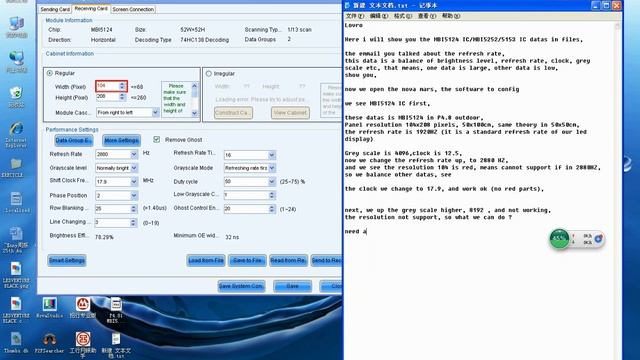Click the Height (Pixel) stepper arrows
Viewport: 640px width, 360px height.
[x=122, y=97]
